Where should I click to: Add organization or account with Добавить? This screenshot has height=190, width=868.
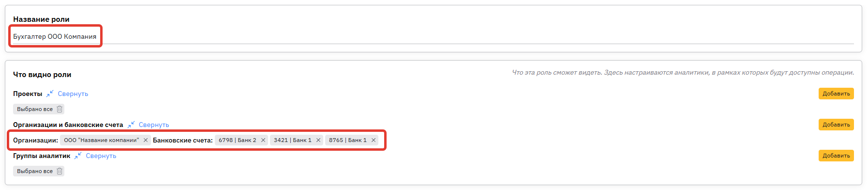[836, 125]
